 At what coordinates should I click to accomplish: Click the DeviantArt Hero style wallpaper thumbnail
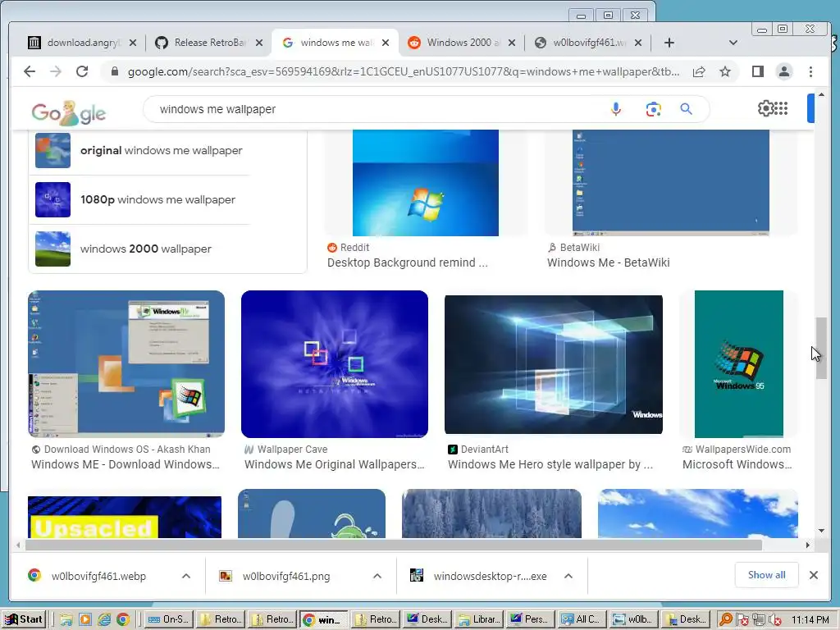(x=554, y=364)
